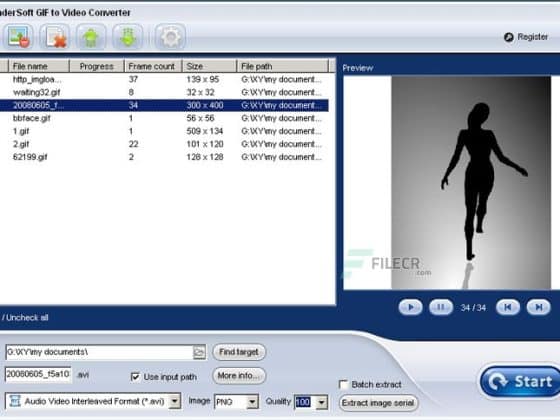Sort by Size column header
Screen dimensions: 560x420
tap(210, 66)
